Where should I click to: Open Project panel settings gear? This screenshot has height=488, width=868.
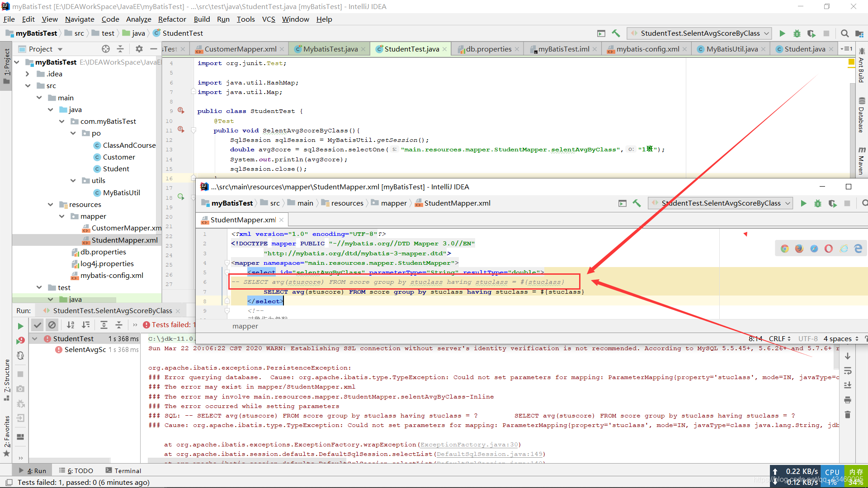(139, 49)
